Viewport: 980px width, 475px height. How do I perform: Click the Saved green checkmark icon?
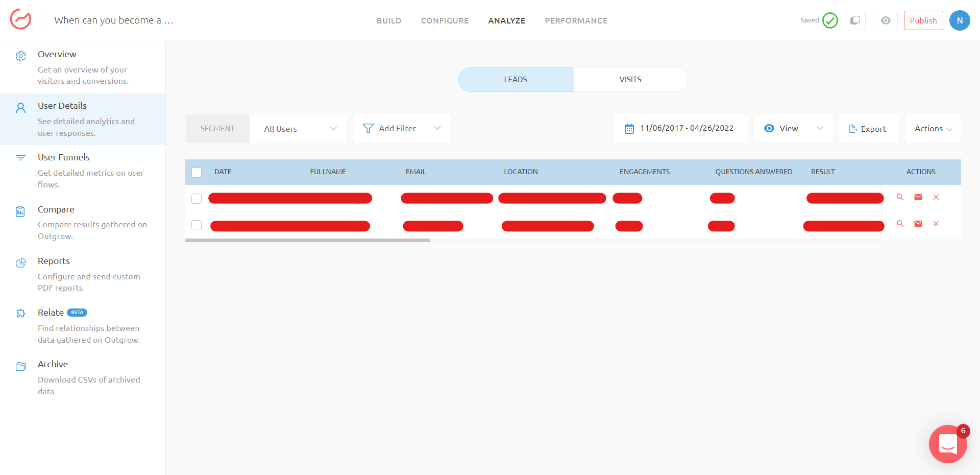click(x=830, y=20)
